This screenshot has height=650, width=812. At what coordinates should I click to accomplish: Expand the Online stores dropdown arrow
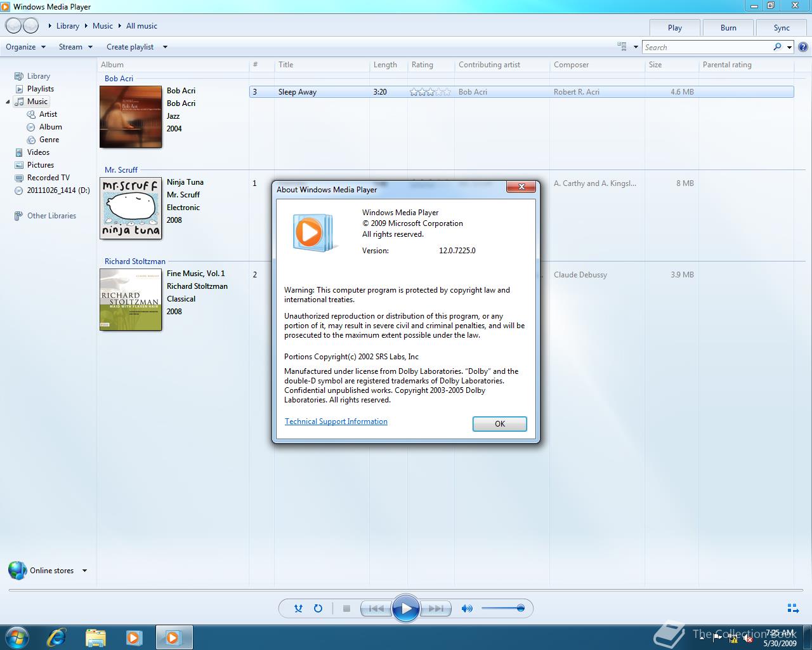point(84,571)
